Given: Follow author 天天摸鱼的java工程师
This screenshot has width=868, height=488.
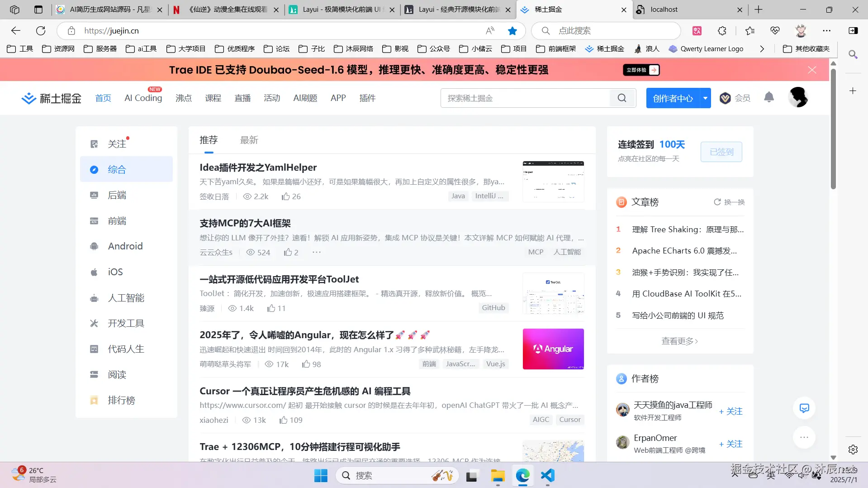Looking at the screenshot, I should tap(730, 411).
